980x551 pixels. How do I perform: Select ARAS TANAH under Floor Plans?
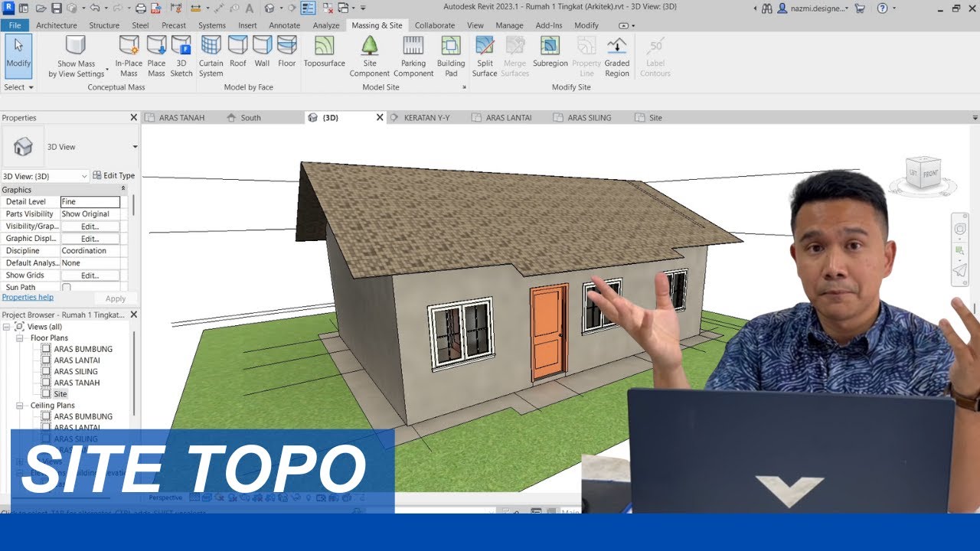pyautogui.click(x=77, y=383)
